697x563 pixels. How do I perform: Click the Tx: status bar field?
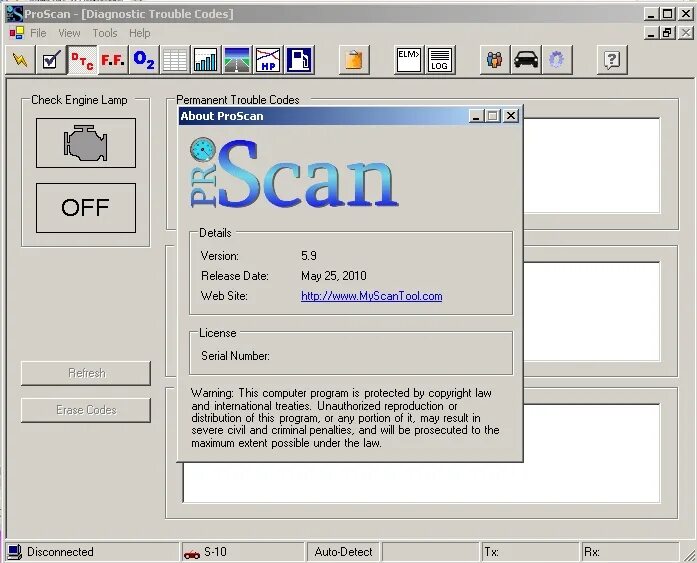(x=530, y=552)
